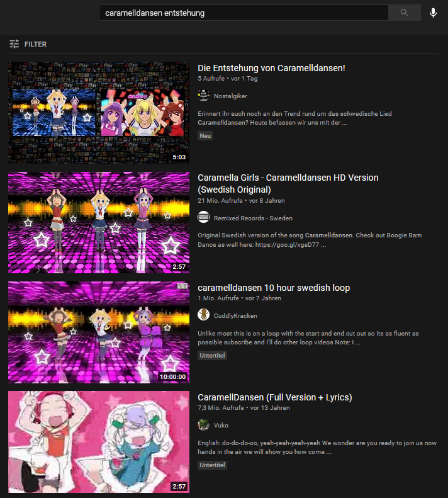Open video Die Entstehung von Caramelldansen!
This screenshot has height=498, width=448.
pos(271,68)
